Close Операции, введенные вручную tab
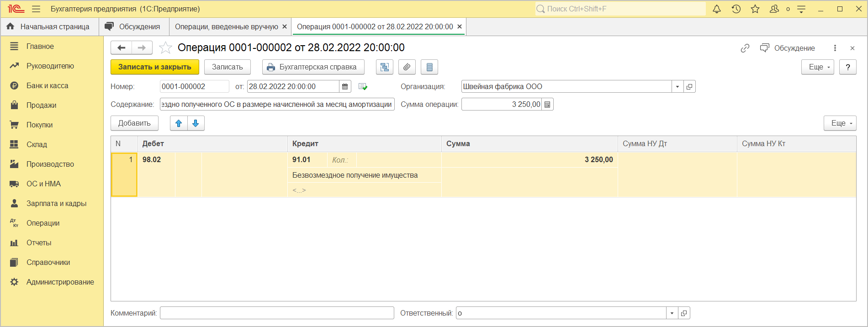The width and height of the screenshot is (868, 327). [285, 26]
